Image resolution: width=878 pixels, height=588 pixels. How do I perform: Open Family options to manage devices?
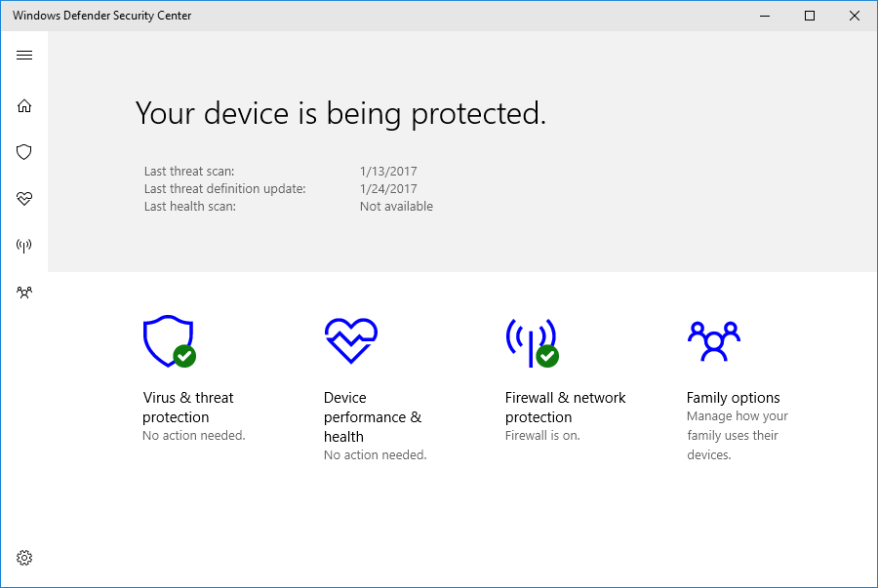[x=733, y=397]
